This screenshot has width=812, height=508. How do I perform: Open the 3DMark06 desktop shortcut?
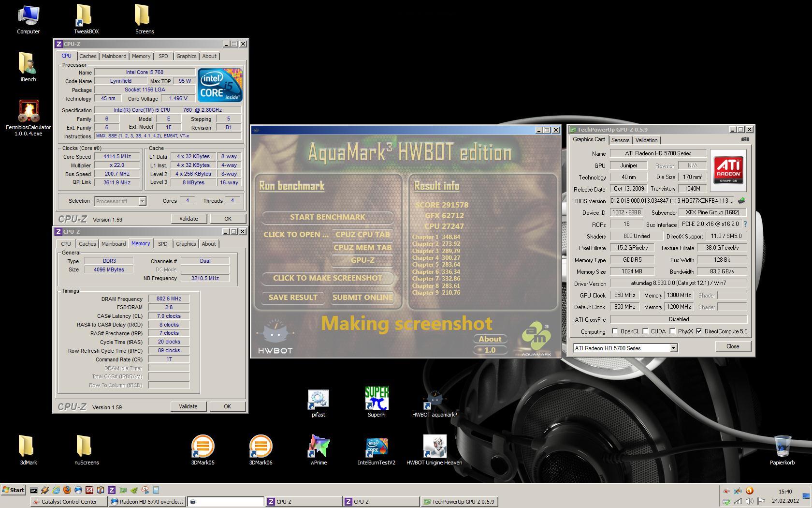[261, 450]
